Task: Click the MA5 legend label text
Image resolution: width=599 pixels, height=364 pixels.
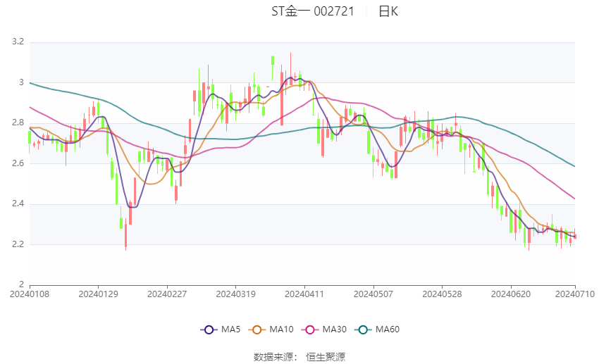Action: click(230, 330)
